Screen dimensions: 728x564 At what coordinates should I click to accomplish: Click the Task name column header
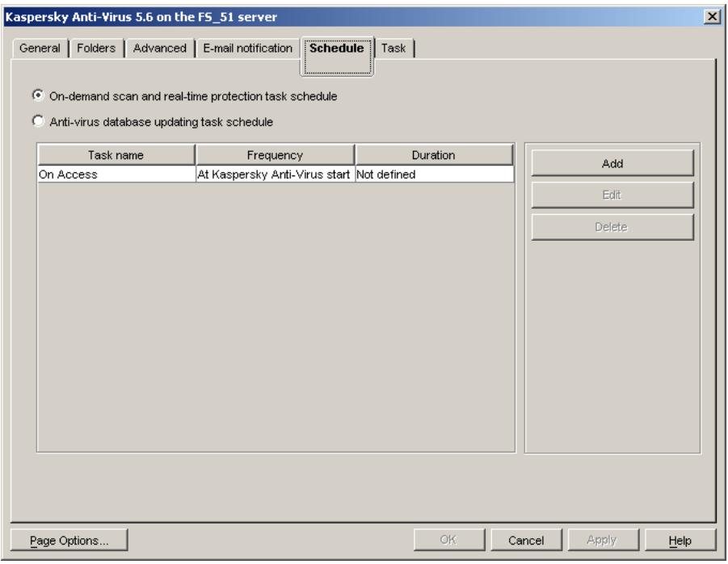click(x=116, y=155)
